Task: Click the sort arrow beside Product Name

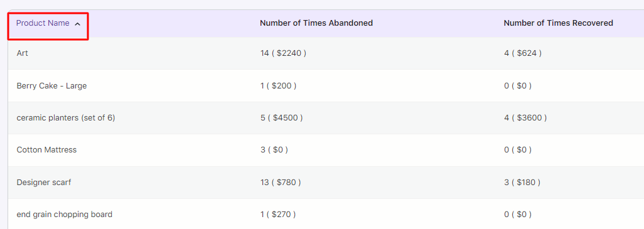Action: [77, 24]
